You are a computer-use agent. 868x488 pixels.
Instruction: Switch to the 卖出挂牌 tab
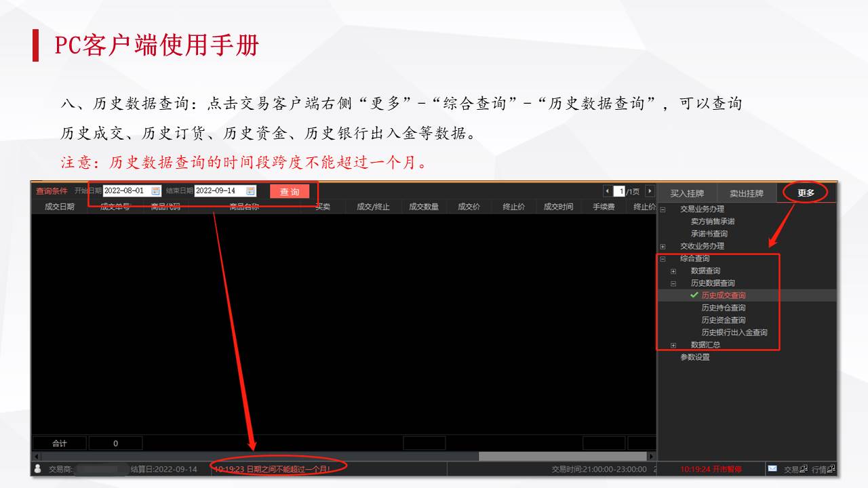[746, 193]
